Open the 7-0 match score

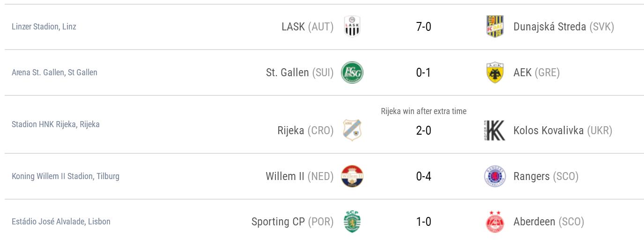pos(423,27)
